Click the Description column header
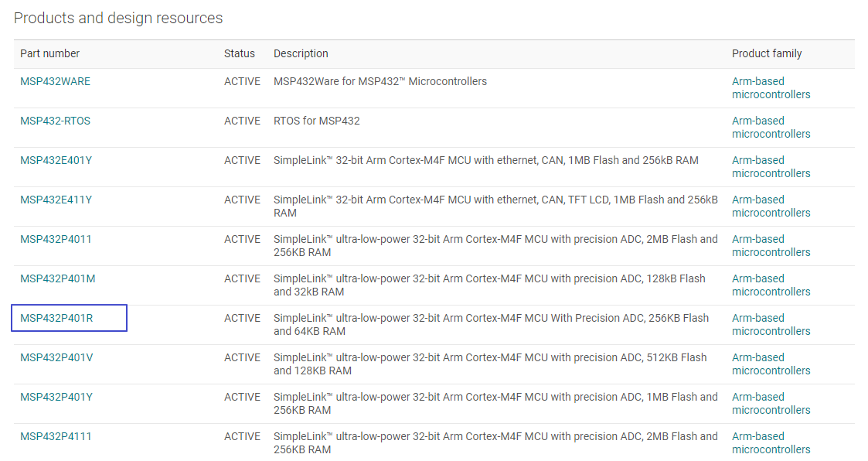The height and width of the screenshot is (461, 868). pyautogui.click(x=301, y=53)
